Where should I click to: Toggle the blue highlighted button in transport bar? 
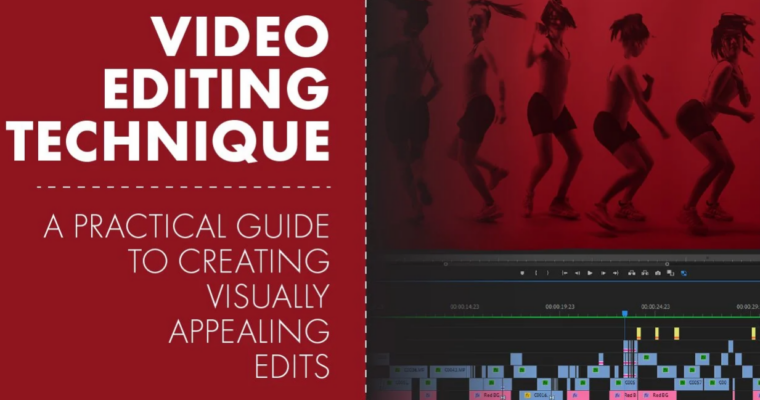pyautogui.click(x=684, y=273)
